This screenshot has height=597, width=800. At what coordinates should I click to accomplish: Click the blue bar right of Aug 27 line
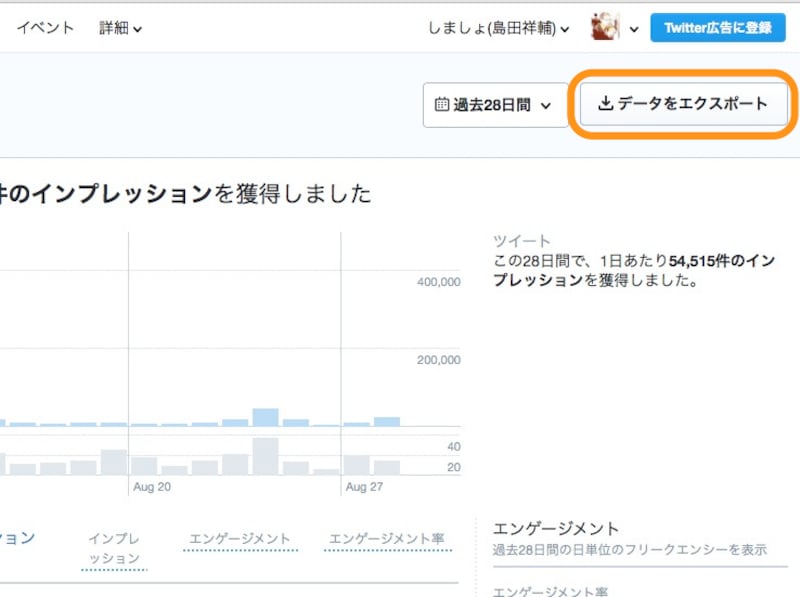(x=386, y=421)
